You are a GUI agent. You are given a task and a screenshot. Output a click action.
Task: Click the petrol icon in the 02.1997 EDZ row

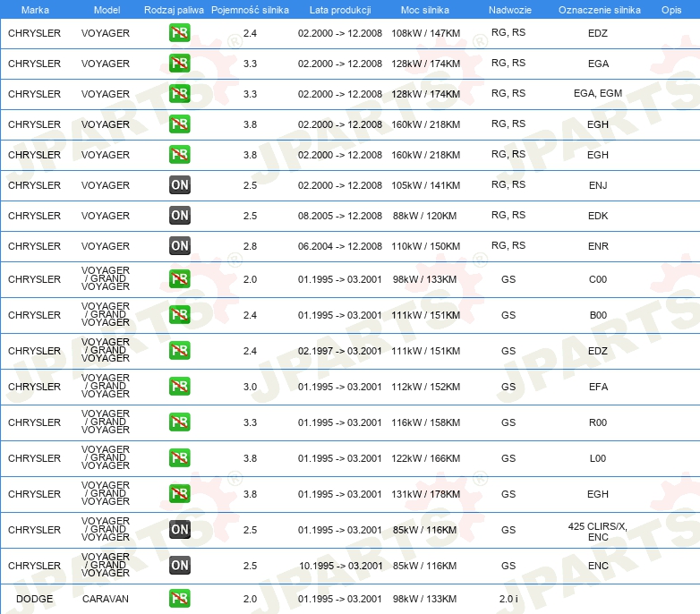(179, 351)
